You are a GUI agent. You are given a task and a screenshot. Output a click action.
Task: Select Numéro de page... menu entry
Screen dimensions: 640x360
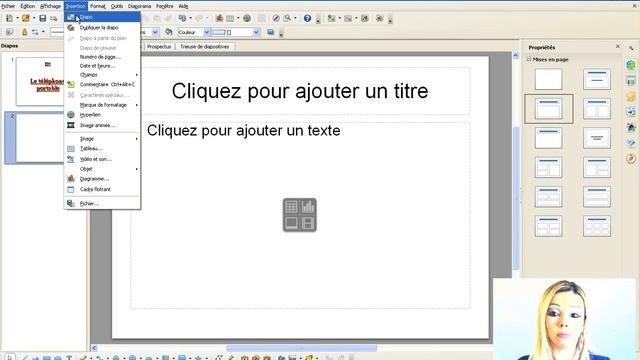coord(102,57)
